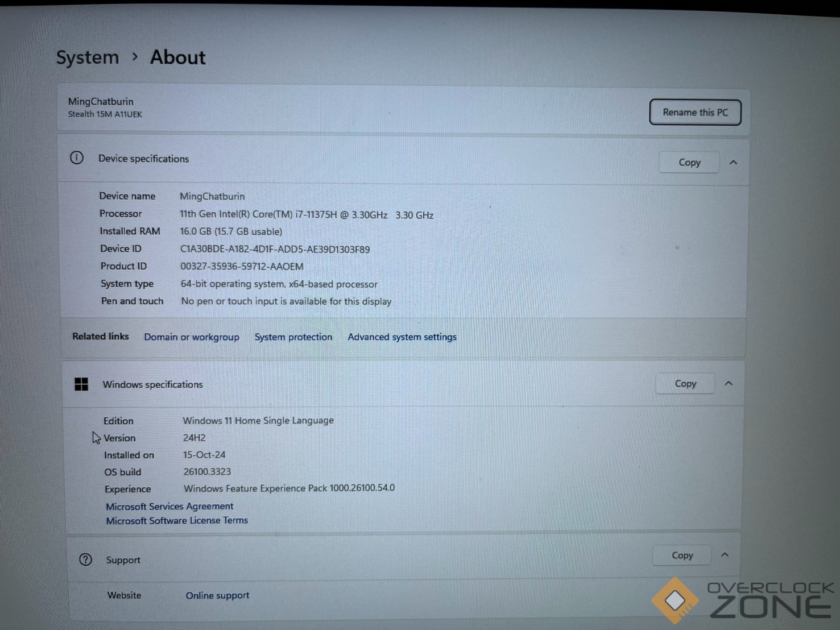Screen dimensions: 840x630
Task: Select the OS build value 26100.3323
Action: click(x=207, y=471)
